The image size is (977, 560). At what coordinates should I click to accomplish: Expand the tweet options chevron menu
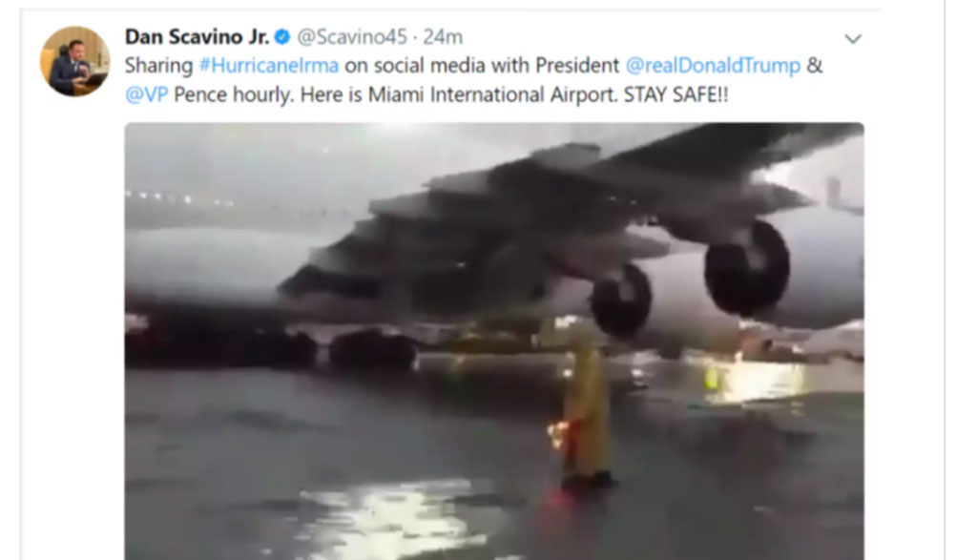pyautogui.click(x=852, y=38)
